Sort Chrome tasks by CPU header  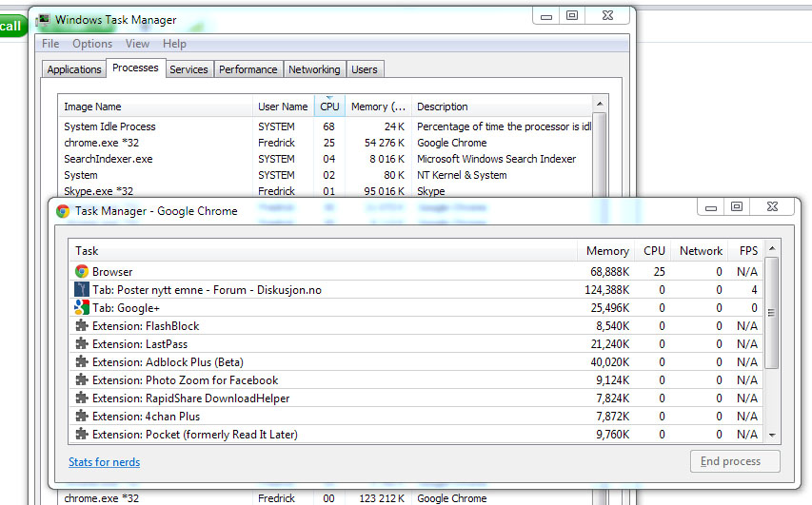pyautogui.click(x=654, y=251)
